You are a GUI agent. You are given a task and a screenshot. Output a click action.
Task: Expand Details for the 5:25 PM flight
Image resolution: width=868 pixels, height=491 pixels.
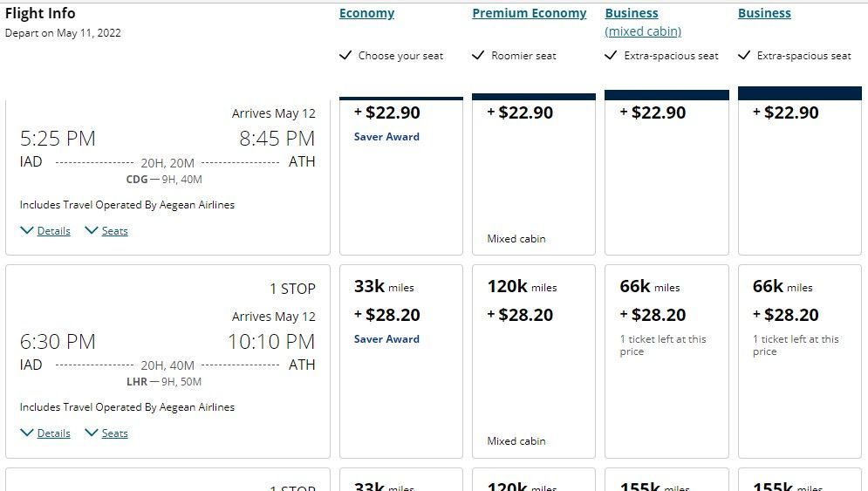click(x=53, y=231)
